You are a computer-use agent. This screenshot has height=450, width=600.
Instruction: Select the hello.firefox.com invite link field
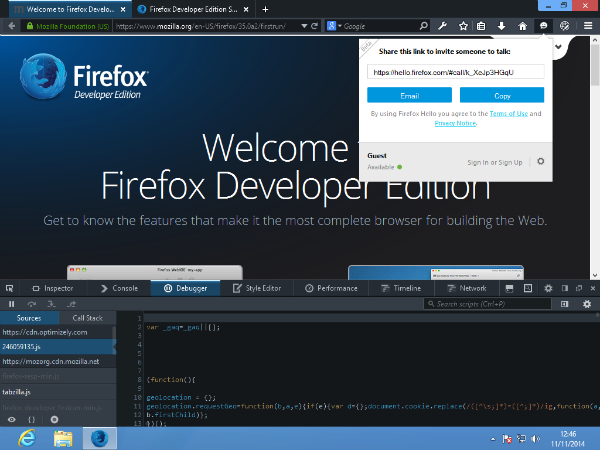pos(455,72)
